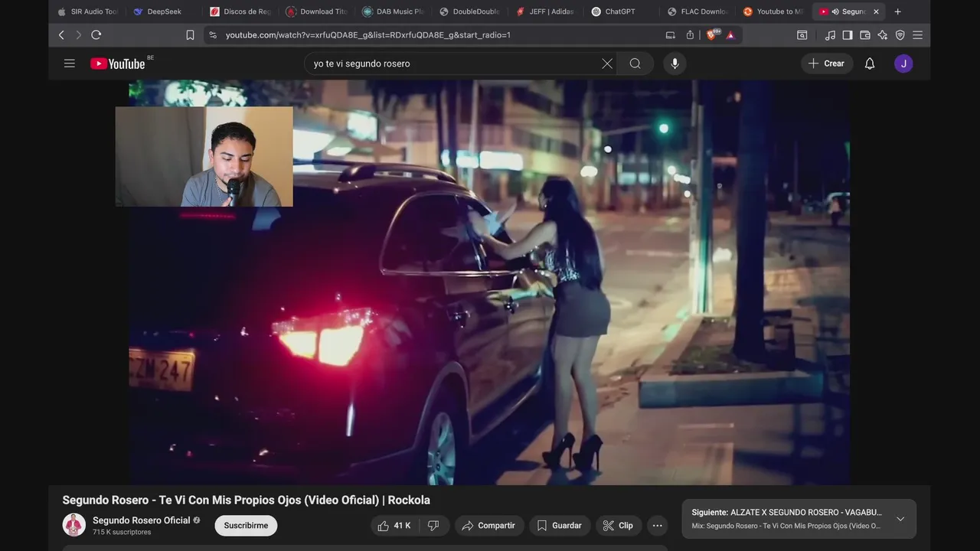Toggle the browser sidebar panel
Image resolution: width=980 pixels, height=551 pixels.
point(848,34)
